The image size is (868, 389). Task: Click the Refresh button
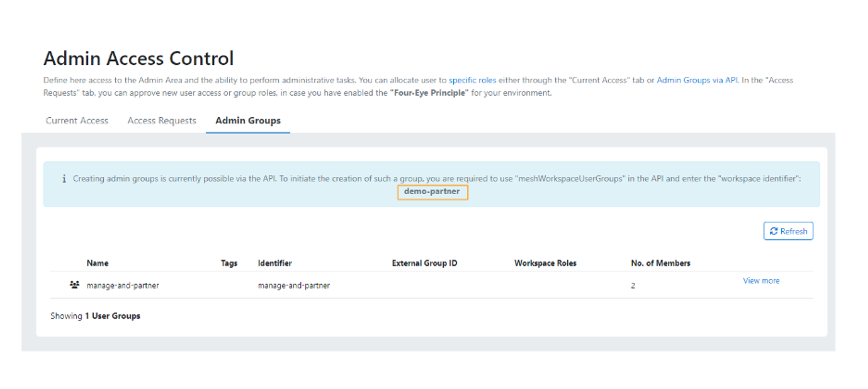point(788,231)
